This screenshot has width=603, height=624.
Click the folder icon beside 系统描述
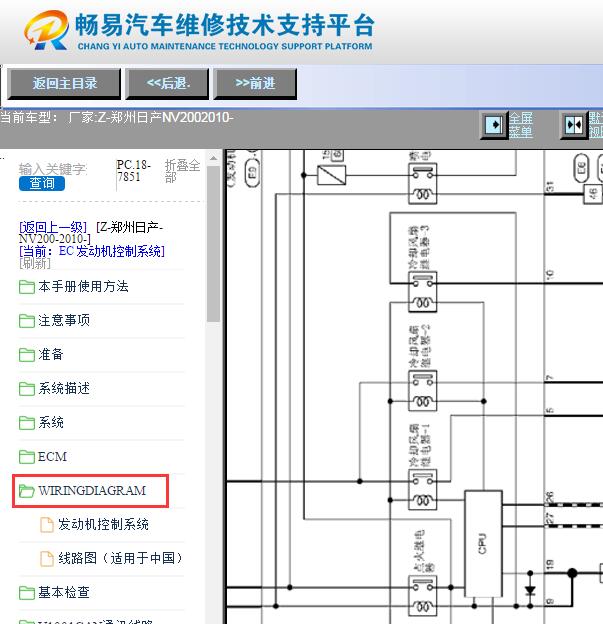coord(27,389)
